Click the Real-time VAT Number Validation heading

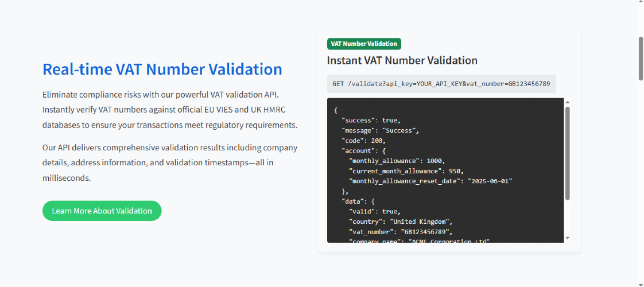(x=162, y=69)
